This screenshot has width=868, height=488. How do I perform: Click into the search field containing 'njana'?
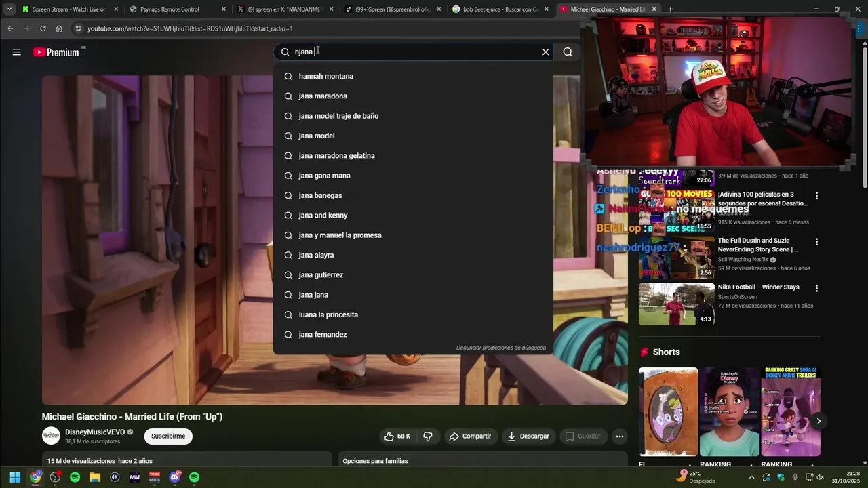tap(414, 52)
